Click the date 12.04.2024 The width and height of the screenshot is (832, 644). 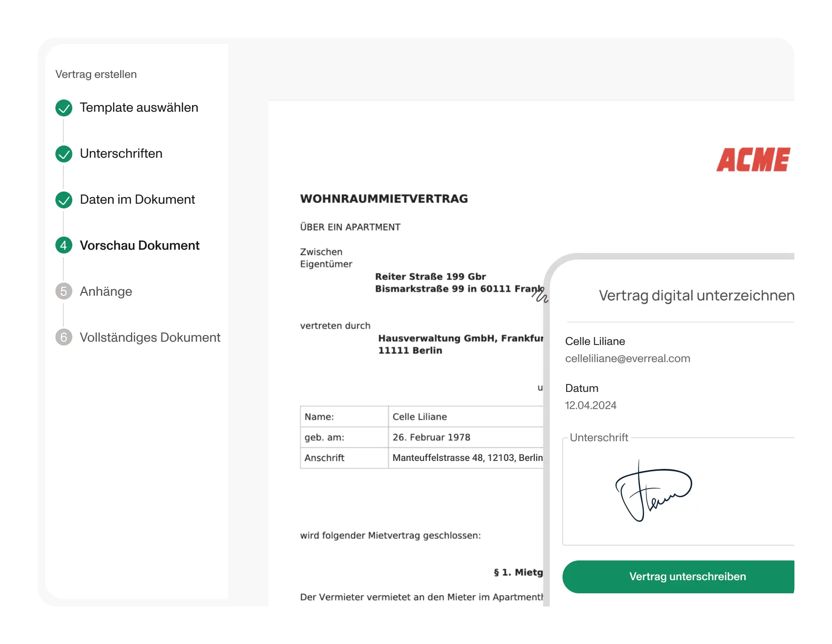click(x=591, y=406)
